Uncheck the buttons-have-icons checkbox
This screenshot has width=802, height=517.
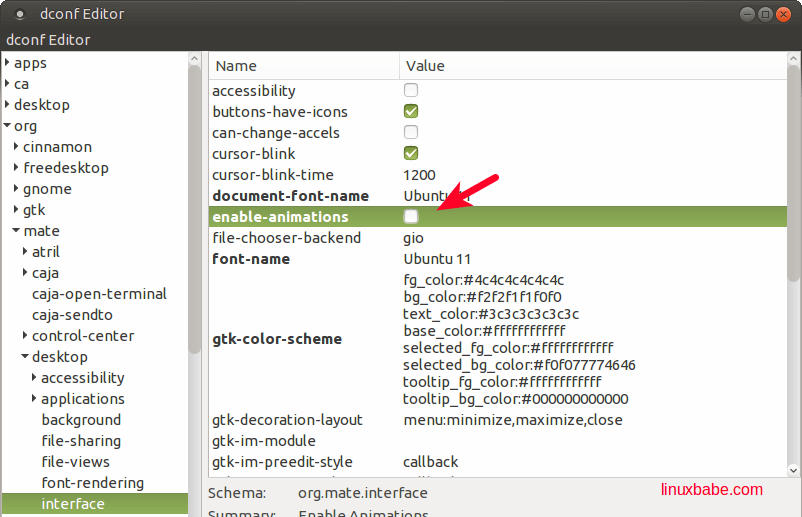click(411, 112)
